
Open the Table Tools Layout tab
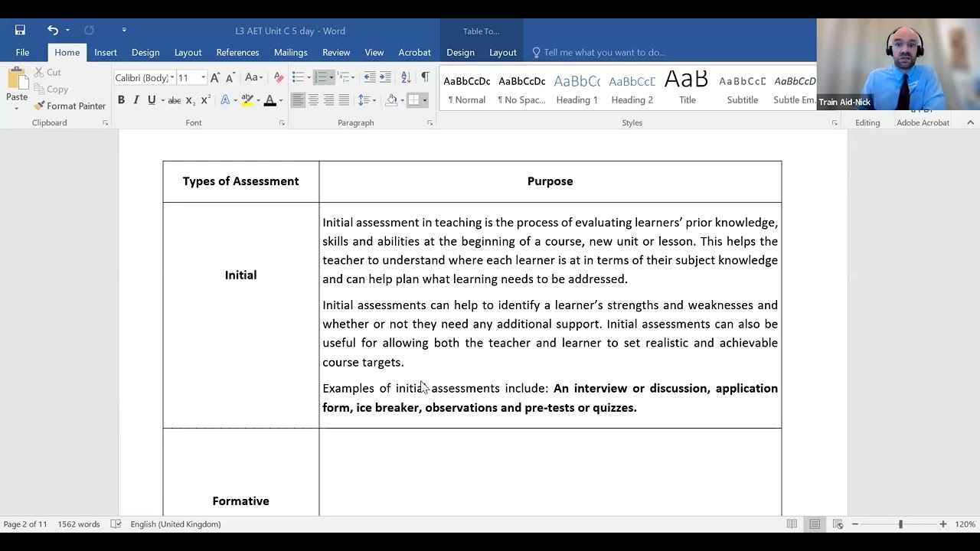(x=502, y=52)
